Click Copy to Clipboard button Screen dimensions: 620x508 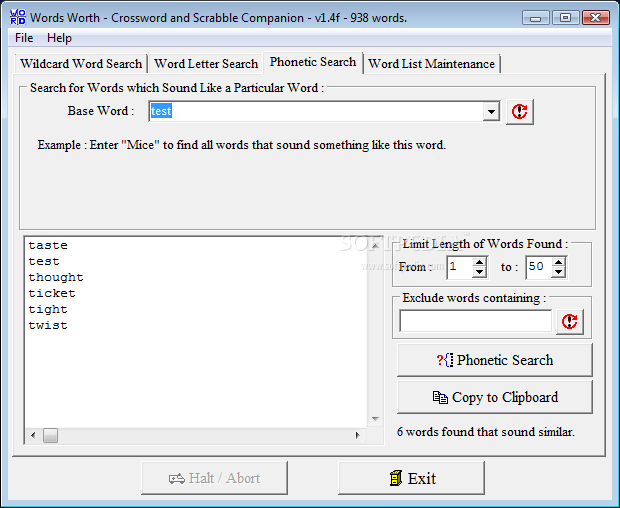(x=495, y=397)
